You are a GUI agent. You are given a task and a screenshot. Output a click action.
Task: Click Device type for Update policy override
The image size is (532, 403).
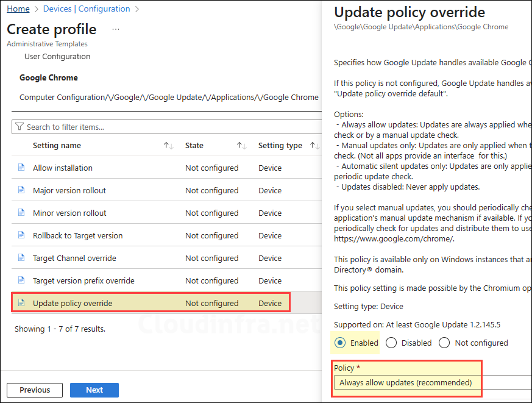tap(270, 303)
